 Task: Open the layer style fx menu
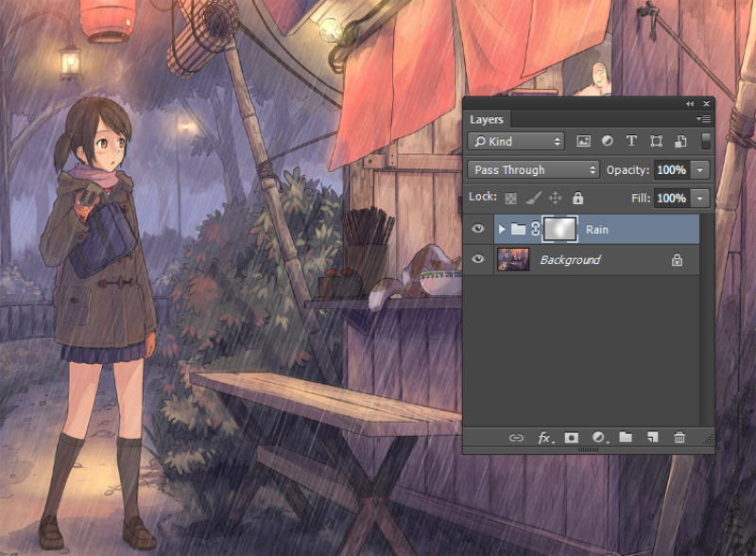[545, 438]
